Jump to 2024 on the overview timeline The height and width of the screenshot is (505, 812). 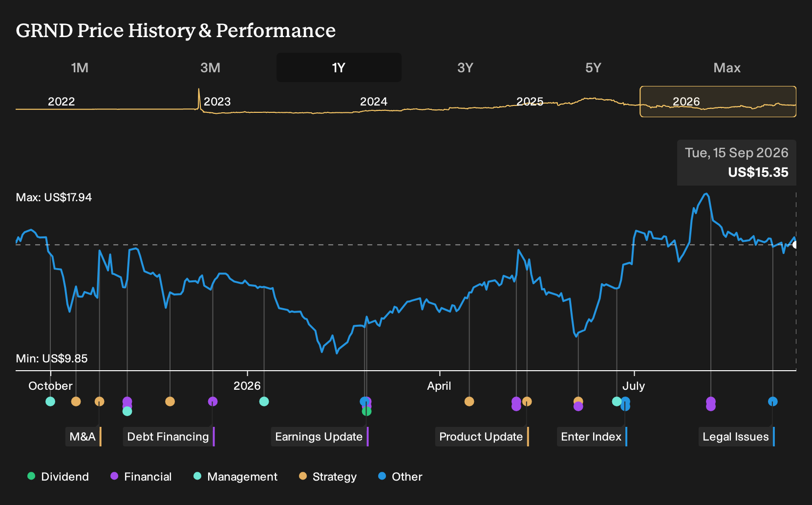tap(373, 102)
